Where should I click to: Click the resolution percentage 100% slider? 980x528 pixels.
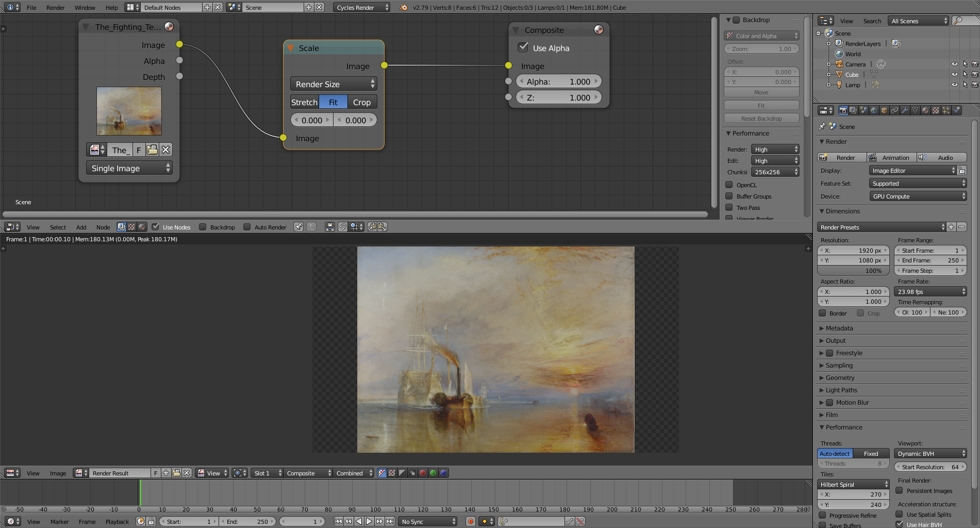pyautogui.click(x=854, y=271)
